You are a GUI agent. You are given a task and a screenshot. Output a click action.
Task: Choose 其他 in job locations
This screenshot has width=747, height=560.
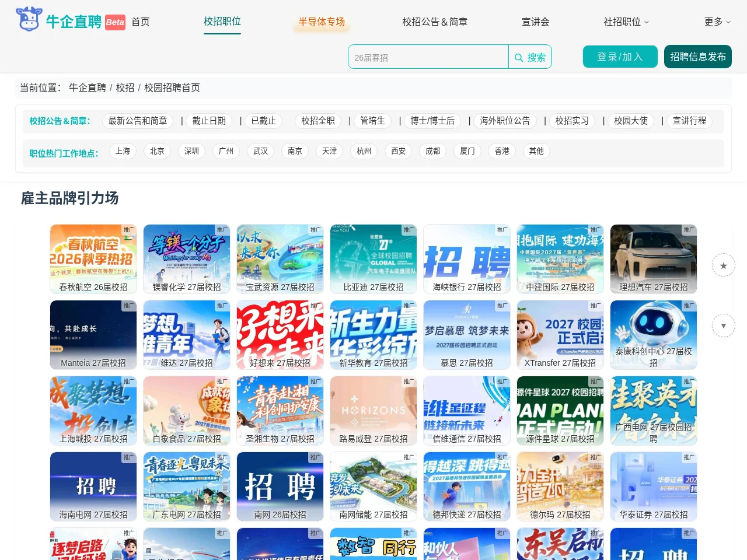tap(536, 151)
